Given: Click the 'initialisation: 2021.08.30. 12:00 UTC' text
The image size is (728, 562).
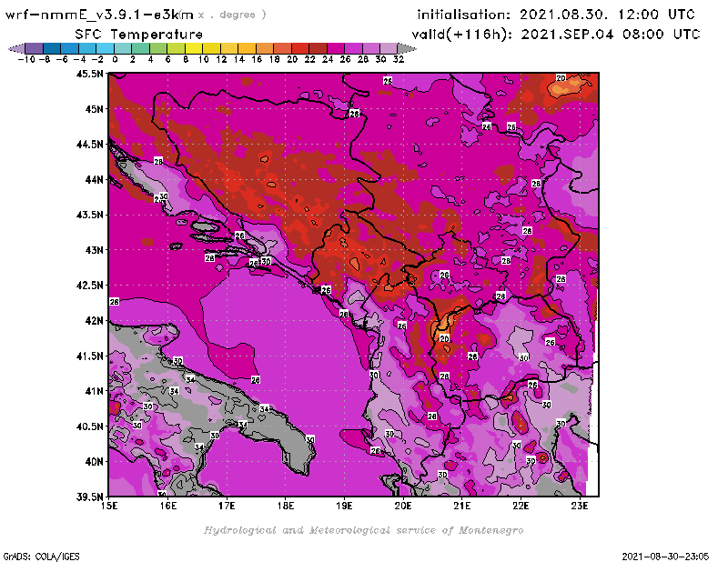Looking at the screenshot, I should [x=556, y=15].
